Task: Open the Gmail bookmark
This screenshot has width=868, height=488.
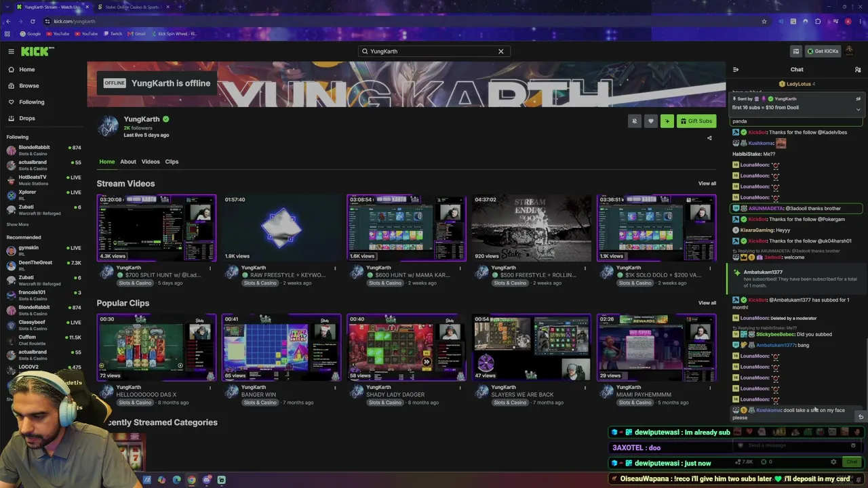Action: [x=136, y=34]
